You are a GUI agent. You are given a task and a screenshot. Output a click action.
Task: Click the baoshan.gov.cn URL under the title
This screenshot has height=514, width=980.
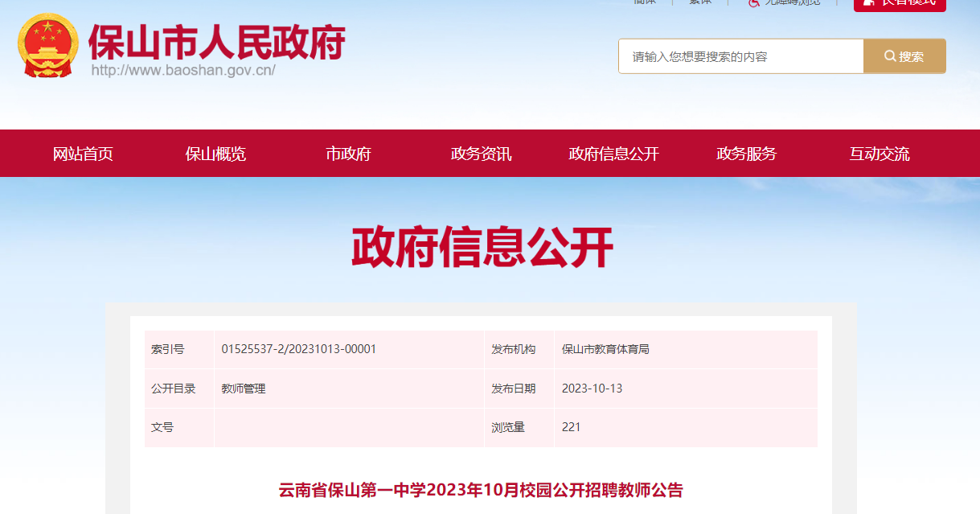click(x=183, y=70)
